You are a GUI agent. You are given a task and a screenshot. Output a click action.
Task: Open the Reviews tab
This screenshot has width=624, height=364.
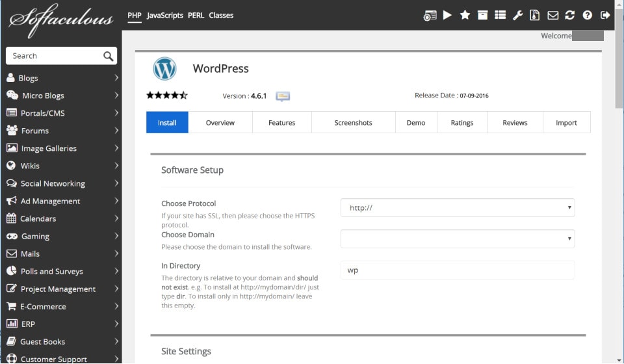(515, 123)
